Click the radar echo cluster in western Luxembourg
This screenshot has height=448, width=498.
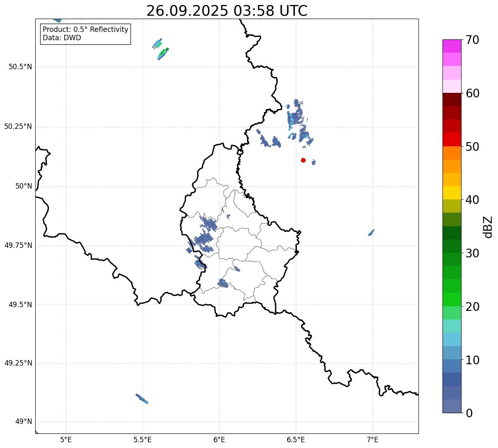click(x=204, y=240)
